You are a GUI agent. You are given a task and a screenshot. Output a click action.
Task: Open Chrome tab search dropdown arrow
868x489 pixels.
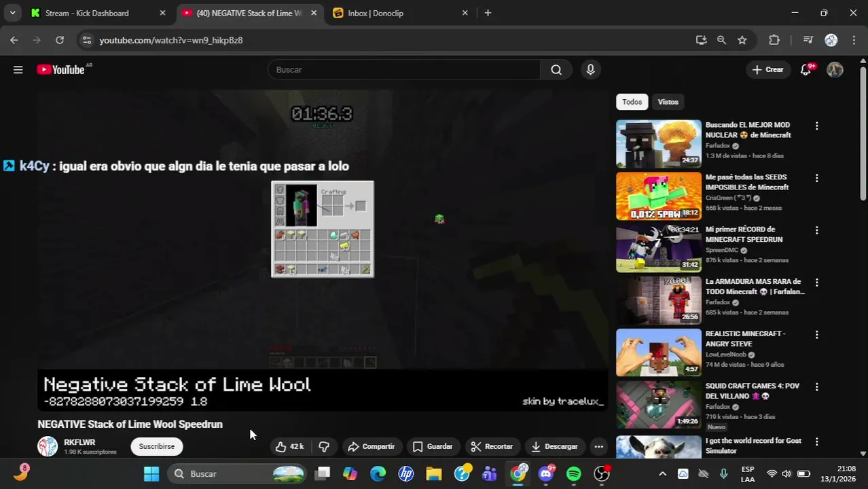12,13
